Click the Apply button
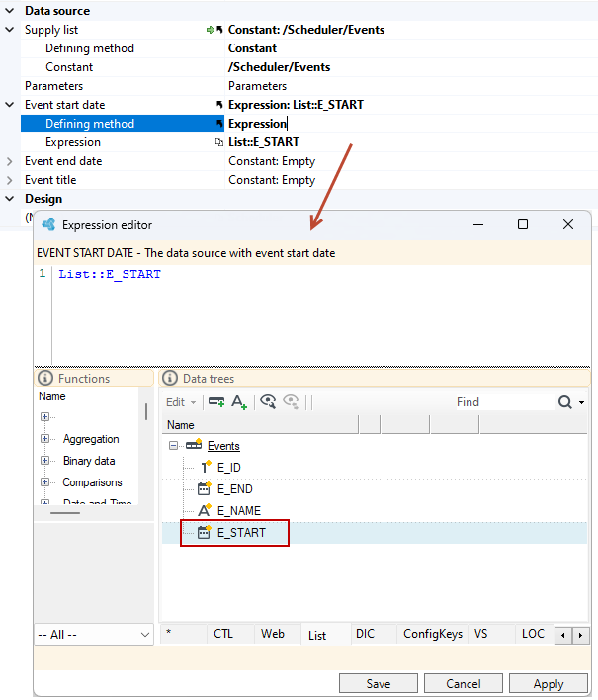 tap(549, 683)
